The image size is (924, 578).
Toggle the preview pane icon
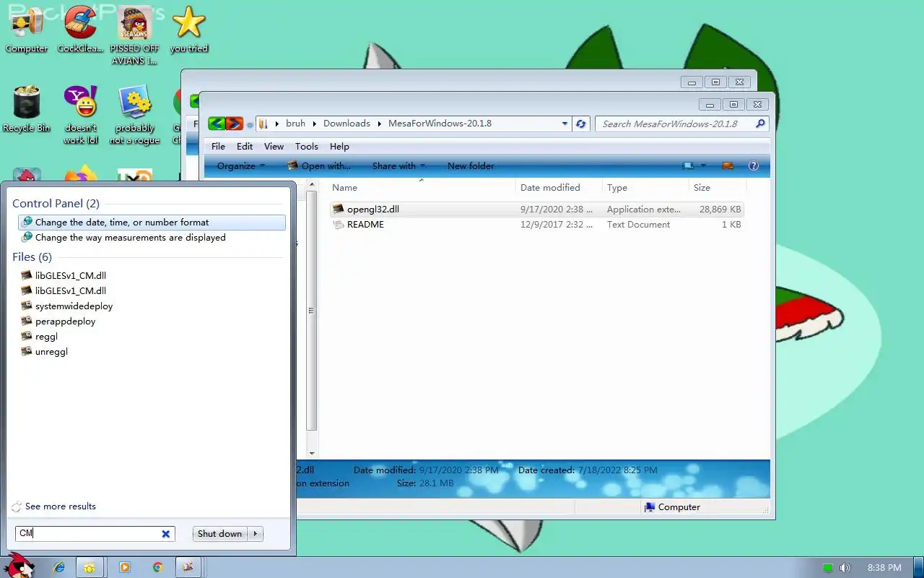pyautogui.click(x=728, y=165)
